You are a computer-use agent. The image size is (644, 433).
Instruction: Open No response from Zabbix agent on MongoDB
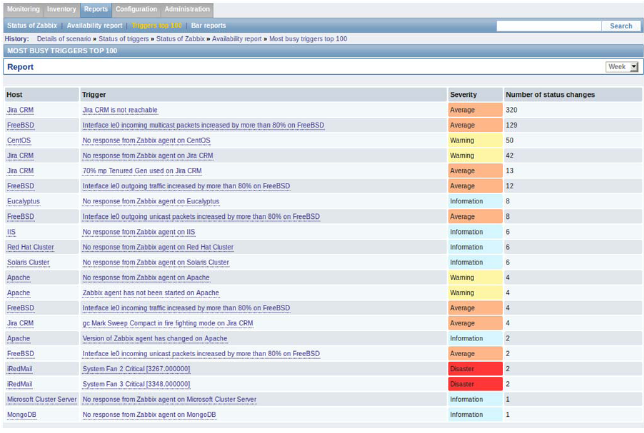(149, 415)
